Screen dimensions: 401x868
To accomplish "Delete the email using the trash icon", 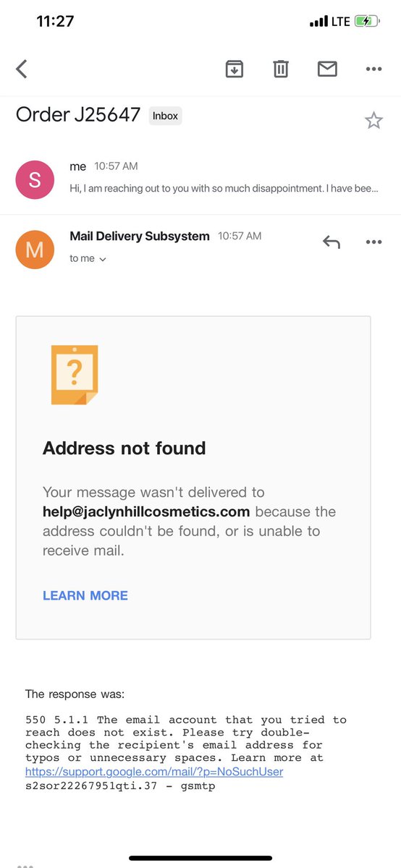I will 281,69.
